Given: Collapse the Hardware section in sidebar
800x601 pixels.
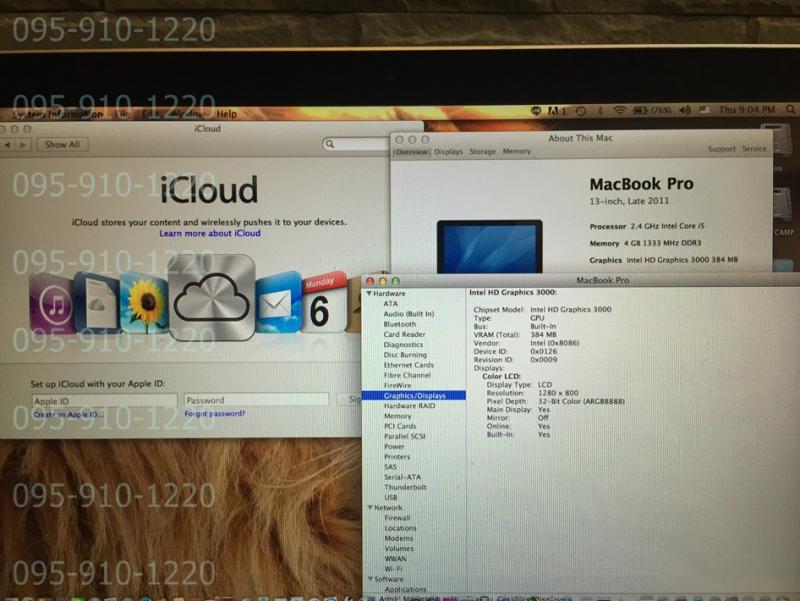Looking at the screenshot, I should [x=369, y=293].
